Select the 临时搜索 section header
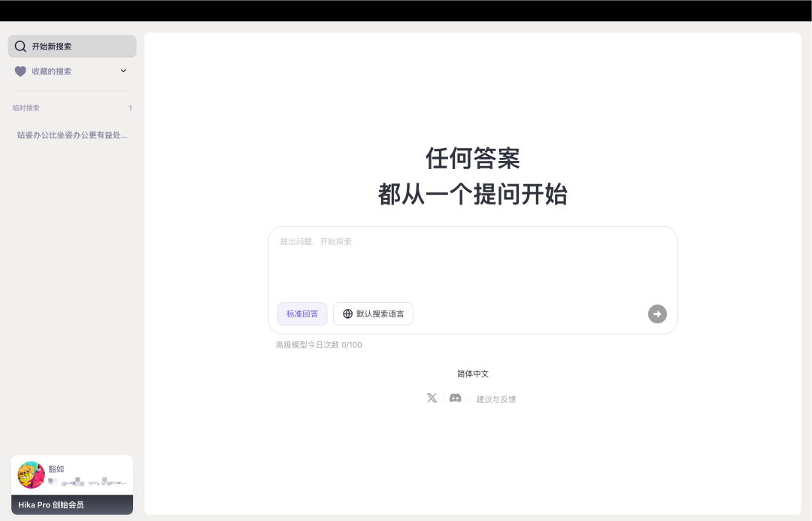The width and height of the screenshot is (812, 521). click(27, 108)
